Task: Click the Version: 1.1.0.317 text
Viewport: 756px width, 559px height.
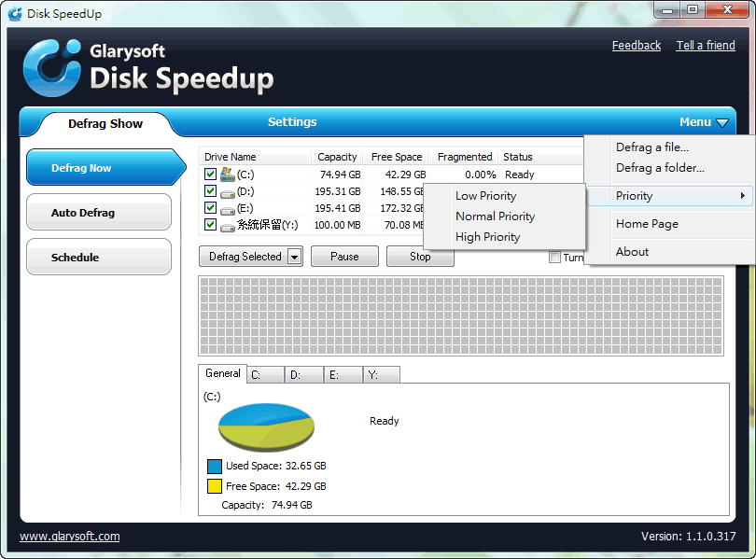Action: tap(689, 537)
